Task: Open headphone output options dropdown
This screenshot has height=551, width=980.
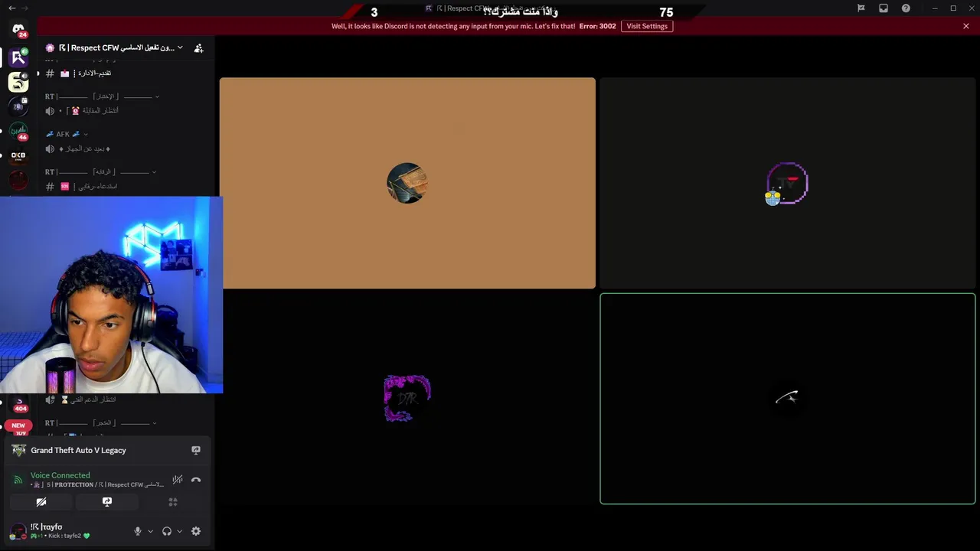Action: pyautogui.click(x=180, y=531)
